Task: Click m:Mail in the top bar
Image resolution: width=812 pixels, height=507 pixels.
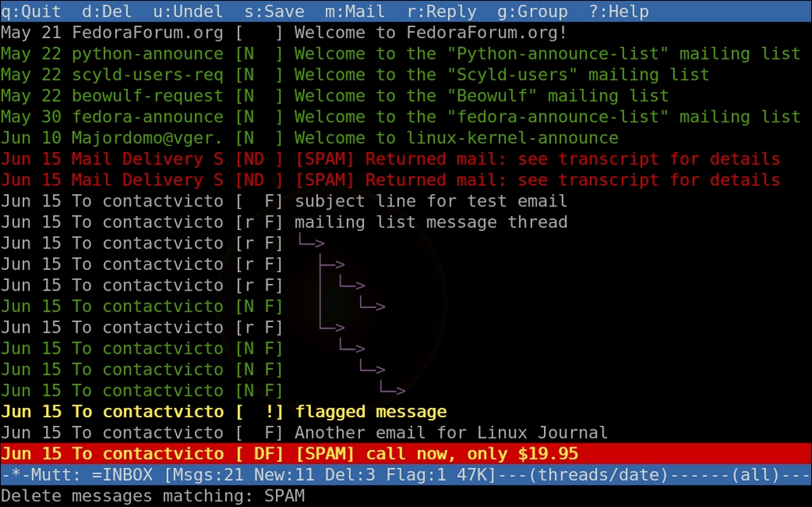Action: (354, 11)
